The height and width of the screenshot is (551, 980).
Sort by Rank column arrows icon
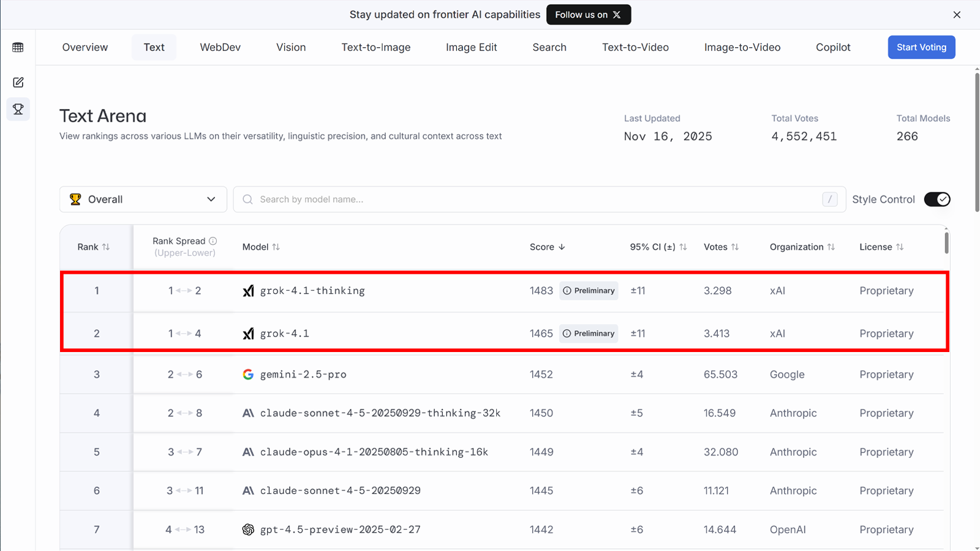point(106,247)
